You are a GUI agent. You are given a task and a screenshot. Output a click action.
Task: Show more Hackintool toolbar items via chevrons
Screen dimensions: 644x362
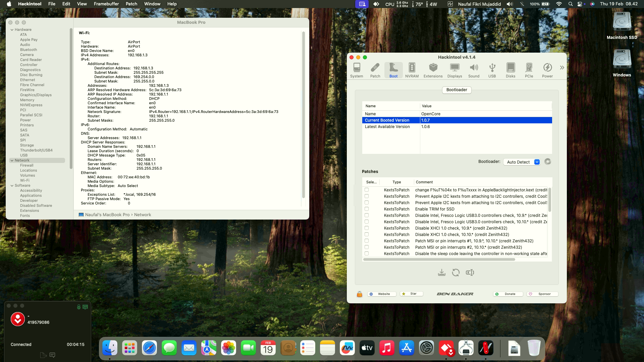[562, 68]
